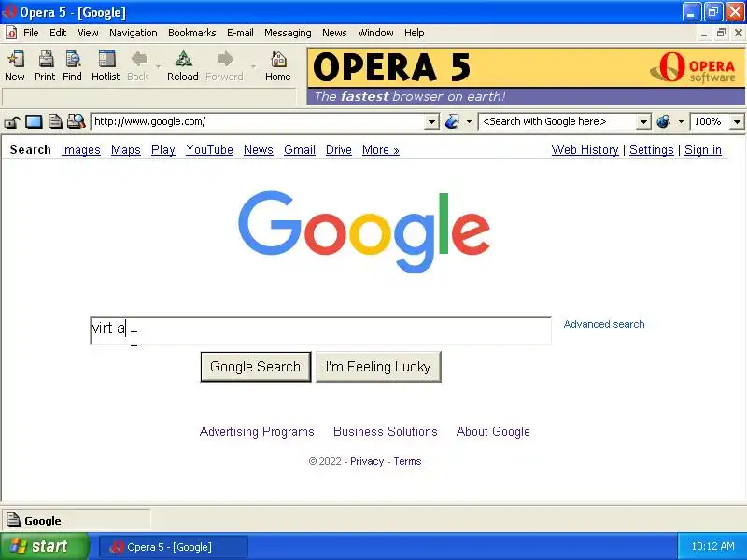The height and width of the screenshot is (560, 747).
Task: Open the Advanced search link
Action: point(604,324)
